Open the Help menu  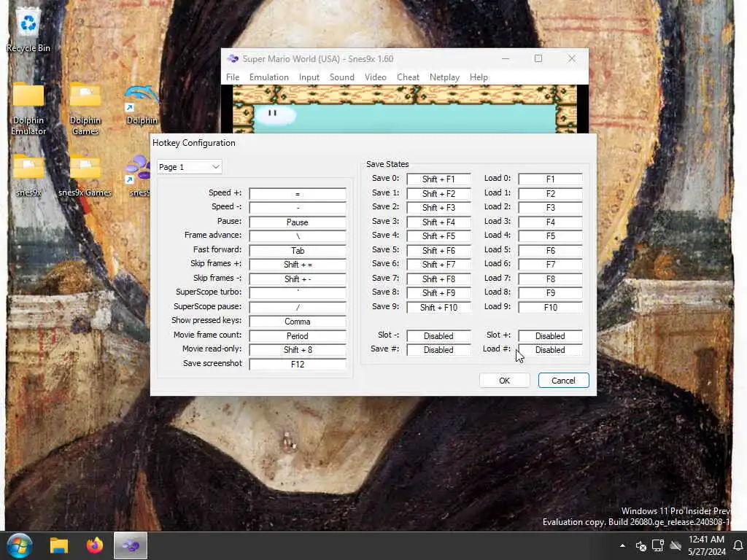479,77
